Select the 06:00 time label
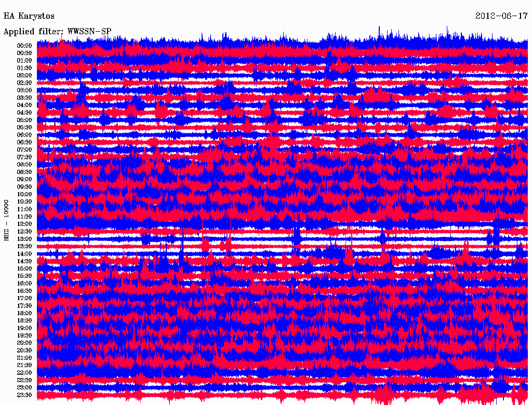Screen dimensions: 532x405 coord(24,134)
